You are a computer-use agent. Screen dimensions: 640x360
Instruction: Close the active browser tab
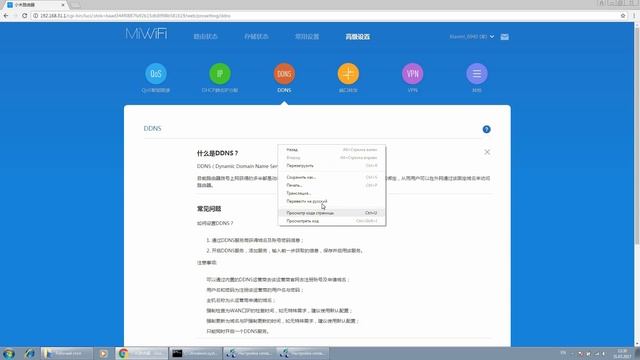[x=63, y=5]
